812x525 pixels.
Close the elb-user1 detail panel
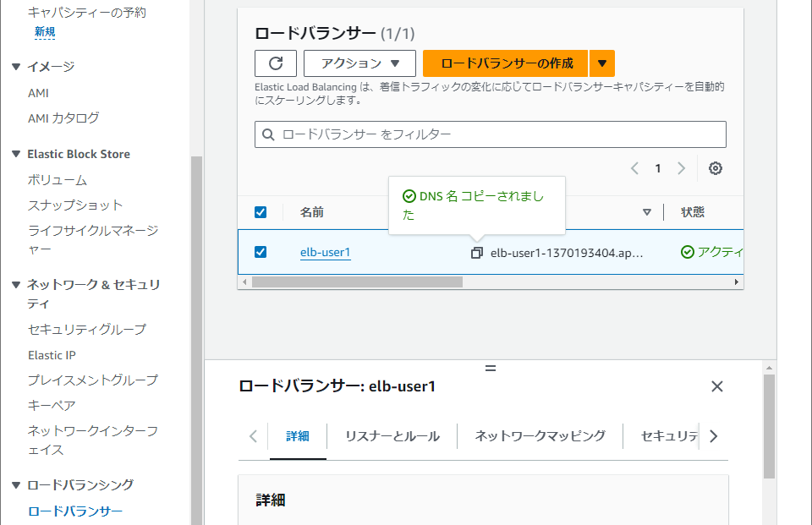[716, 386]
